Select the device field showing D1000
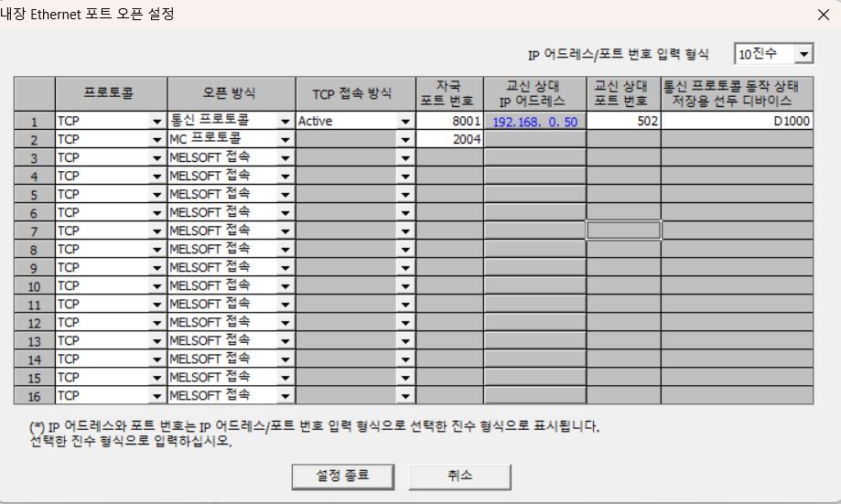Screen dimensions: 841x504 (737, 121)
